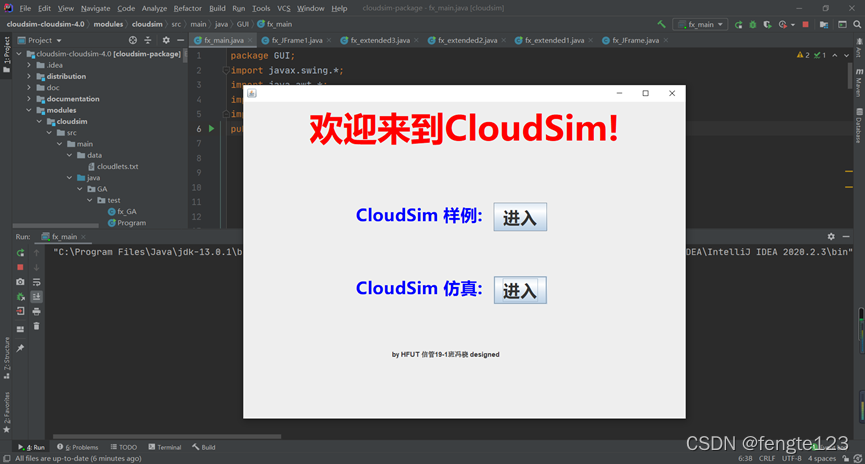
Task: Click the 6: Problems tab at the bottom
Action: point(77,447)
